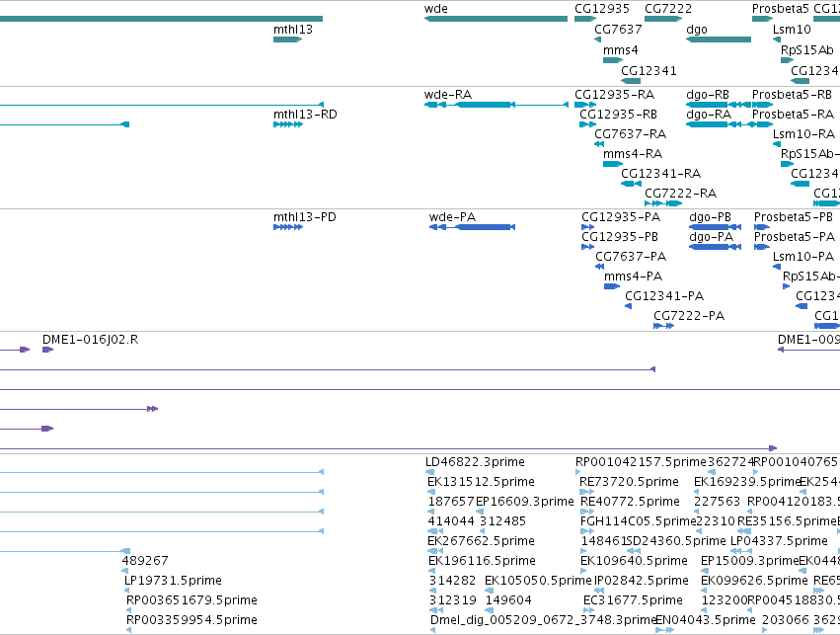Select the mms4 gene label
Image resolution: width=840 pixels, height=635 pixels.
tap(620, 50)
